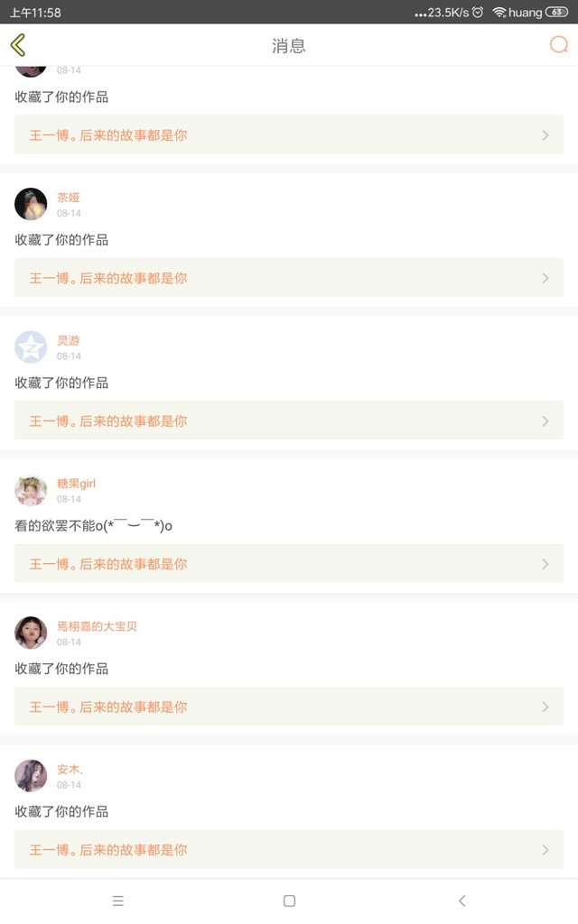
Task: Open the work title under 焉栩嘉的大宝贝
Action: pos(108,707)
